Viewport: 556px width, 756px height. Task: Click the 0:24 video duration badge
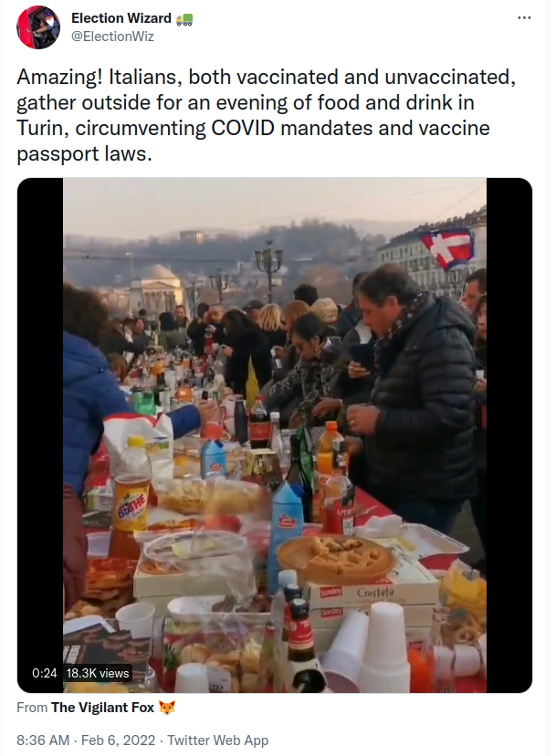45,673
